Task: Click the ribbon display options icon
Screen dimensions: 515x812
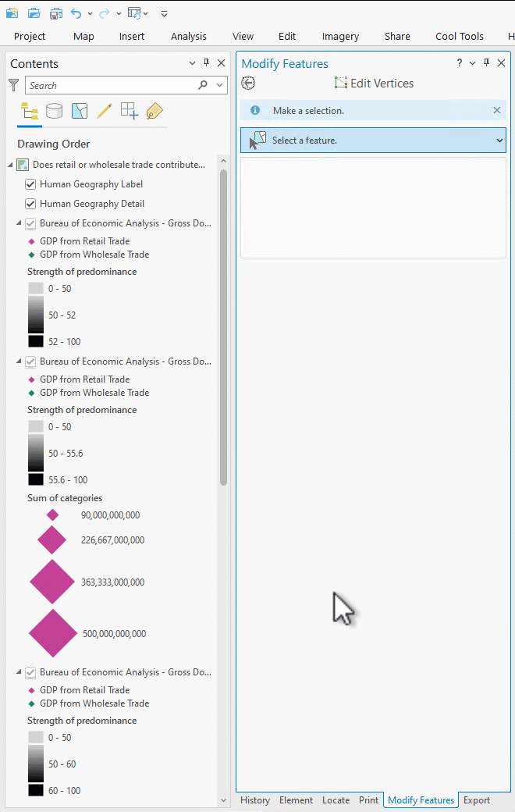Action: coord(134,13)
